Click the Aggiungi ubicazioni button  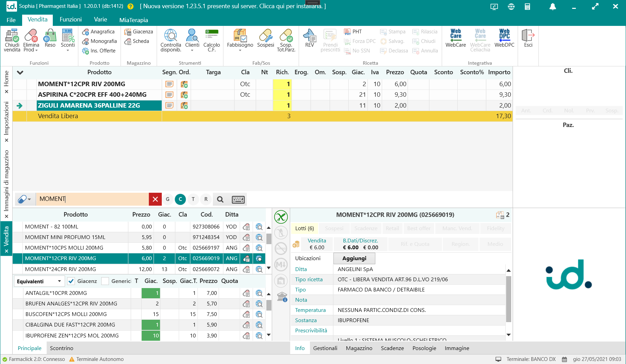coord(354,258)
